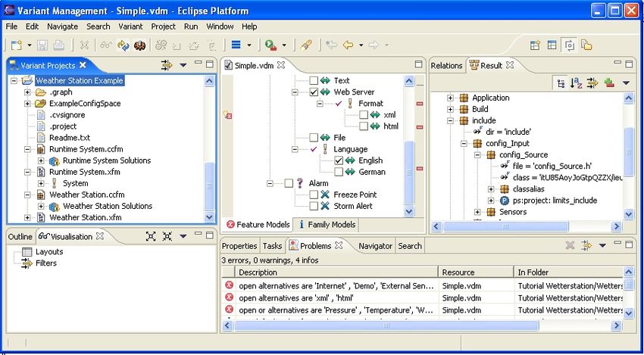Select the Readme.txt file

70,138
